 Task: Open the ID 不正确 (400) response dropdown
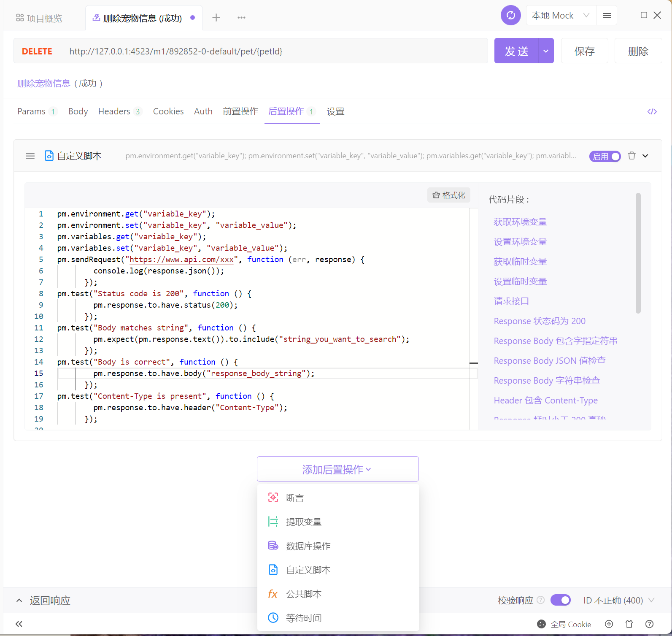pos(618,600)
